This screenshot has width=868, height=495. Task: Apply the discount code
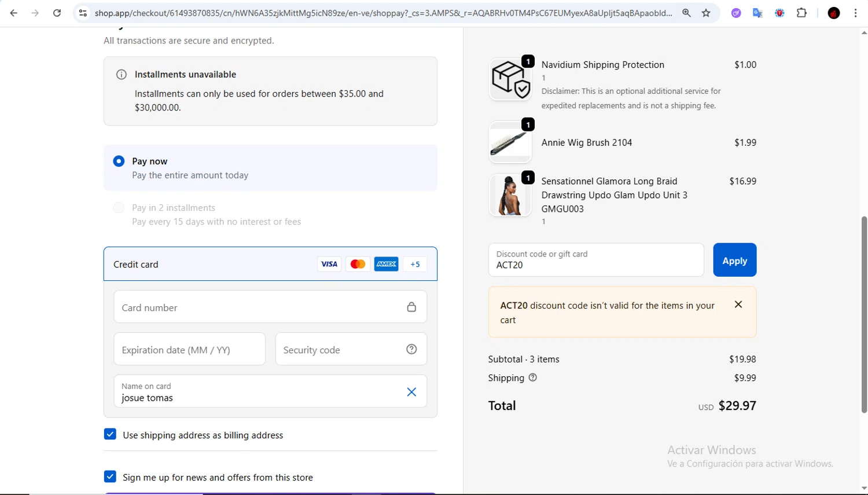734,260
